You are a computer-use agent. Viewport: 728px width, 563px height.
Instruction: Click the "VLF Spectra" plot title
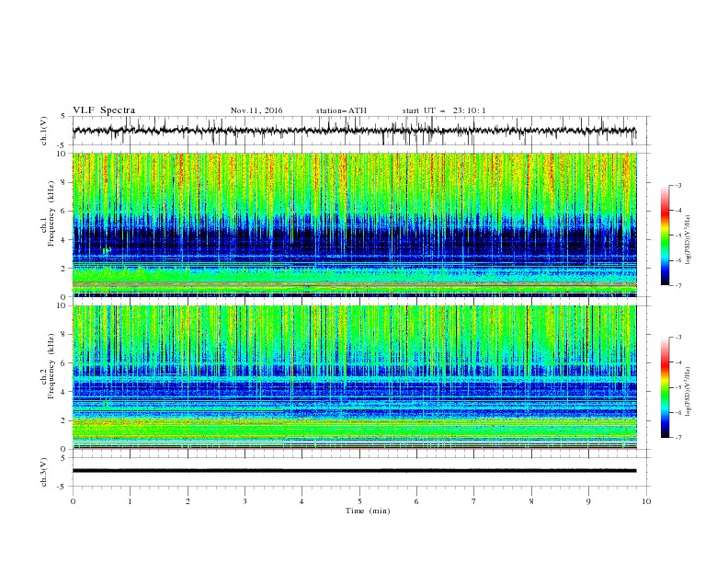tap(104, 110)
